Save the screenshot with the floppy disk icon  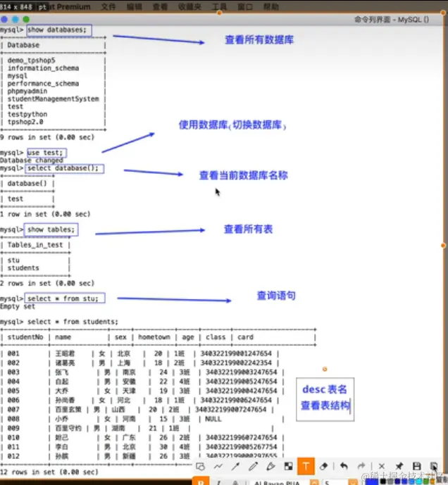417,466
